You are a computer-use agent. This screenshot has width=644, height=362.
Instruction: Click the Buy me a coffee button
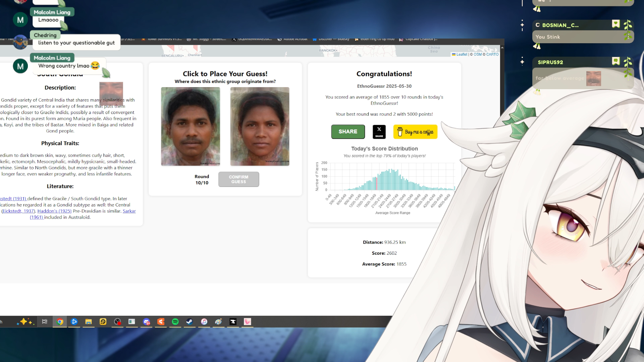415,132
